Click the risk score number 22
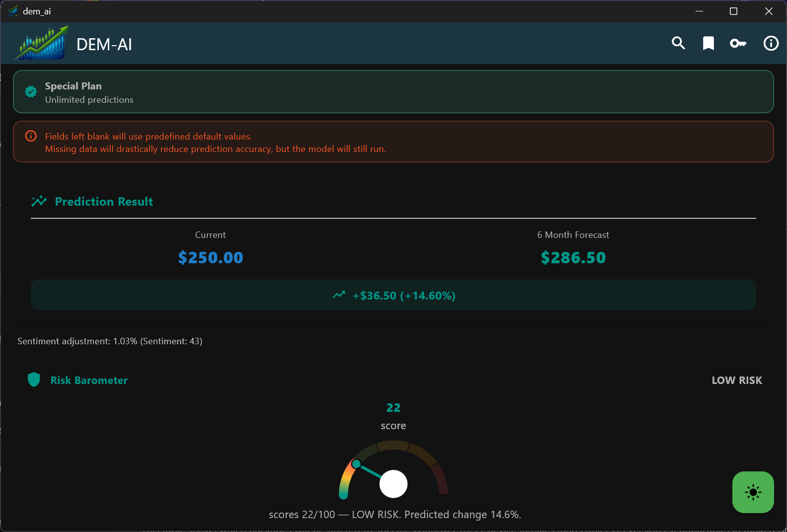The width and height of the screenshot is (787, 532). coord(393,408)
